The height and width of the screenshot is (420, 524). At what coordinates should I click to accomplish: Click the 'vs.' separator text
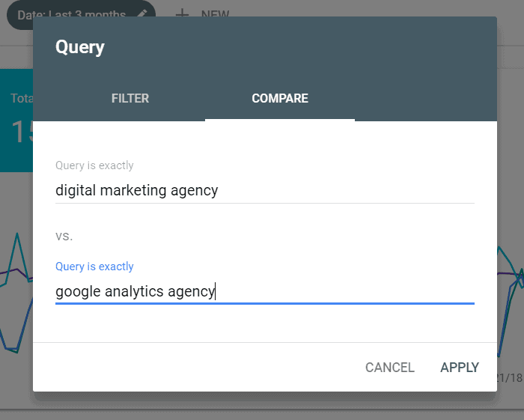pos(64,236)
